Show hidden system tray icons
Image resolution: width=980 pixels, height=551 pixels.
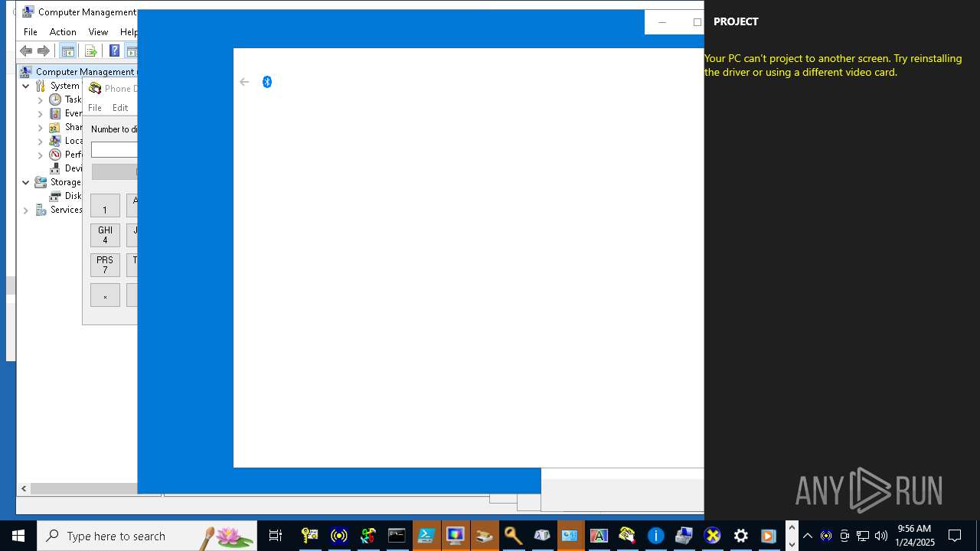808,536
